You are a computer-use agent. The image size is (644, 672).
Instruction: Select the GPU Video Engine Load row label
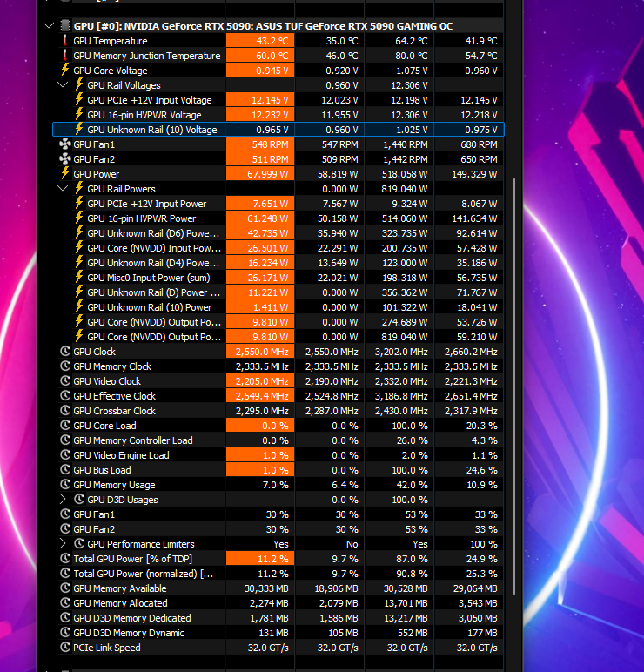click(x=121, y=455)
